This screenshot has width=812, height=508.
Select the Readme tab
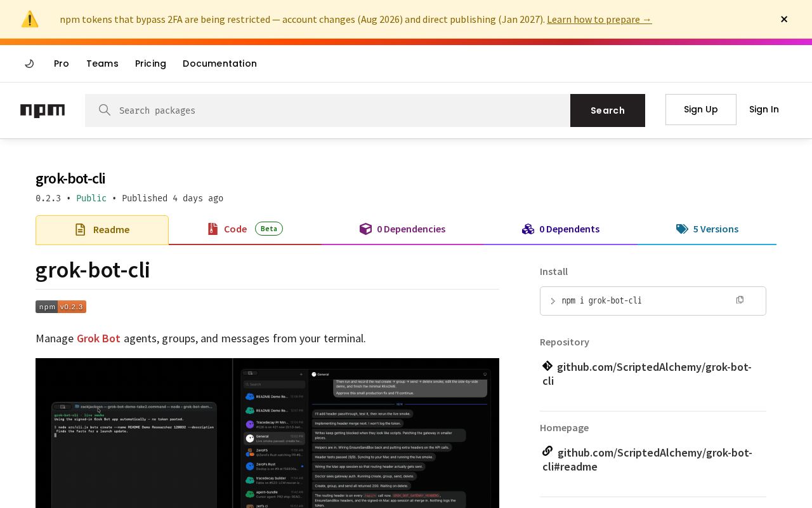click(102, 230)
